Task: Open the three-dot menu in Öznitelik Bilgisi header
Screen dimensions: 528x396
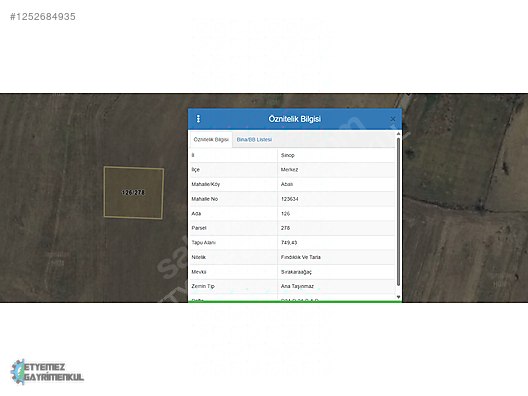Action: 198,119
